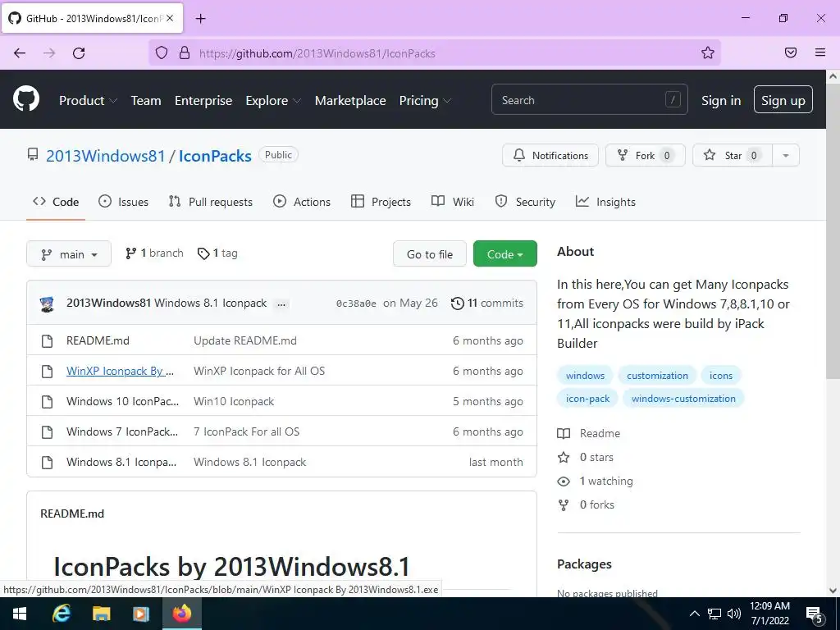Reload the page with the refresh icon

pos(79,53)
